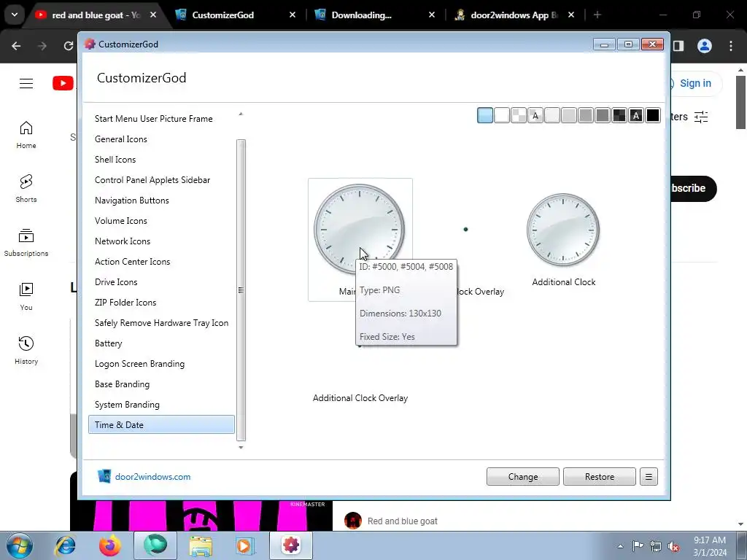Select Shell Icons in the category list

115,160
